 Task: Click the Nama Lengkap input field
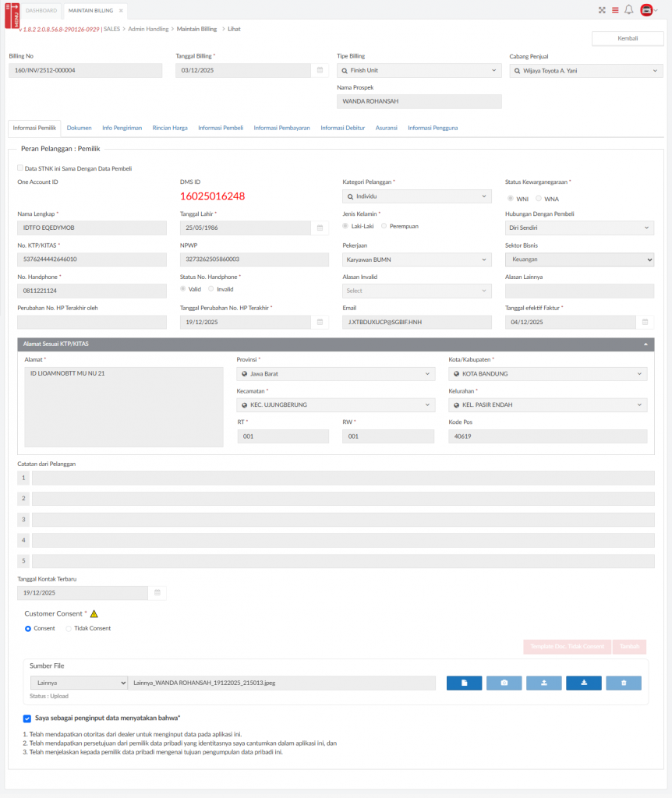[x=92, y=228]
